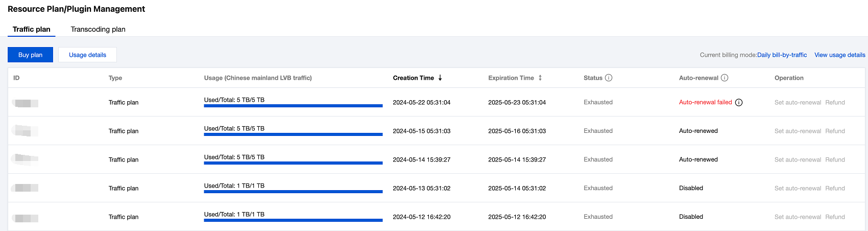Click info icon beside Auto-renewal failed
The width and height of the screenshot is (868, 231).
coord(739,102)
